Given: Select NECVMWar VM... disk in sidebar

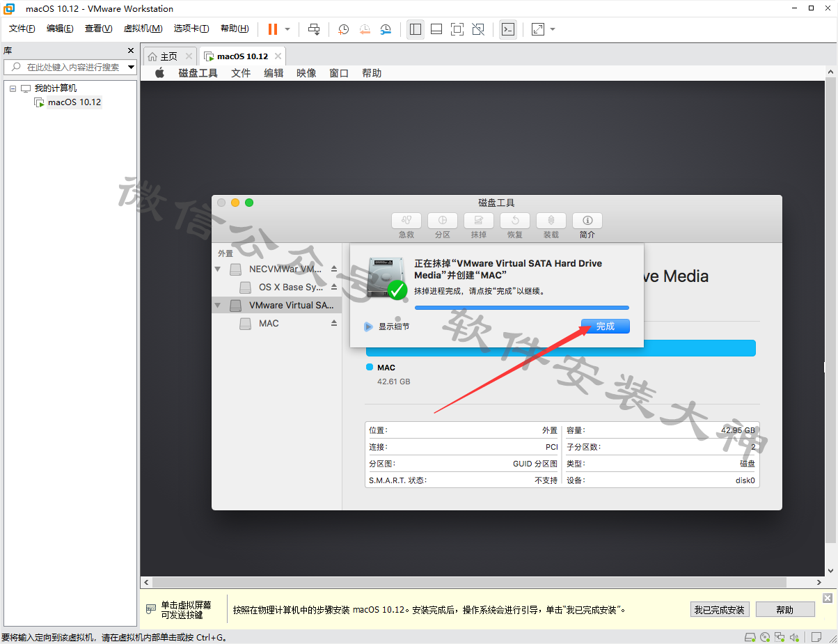Looking at the screenshot, I should (x=277, y=269).
